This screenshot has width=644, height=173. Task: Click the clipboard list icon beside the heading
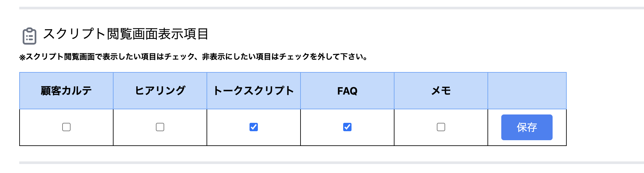click(x=29, y=36)
